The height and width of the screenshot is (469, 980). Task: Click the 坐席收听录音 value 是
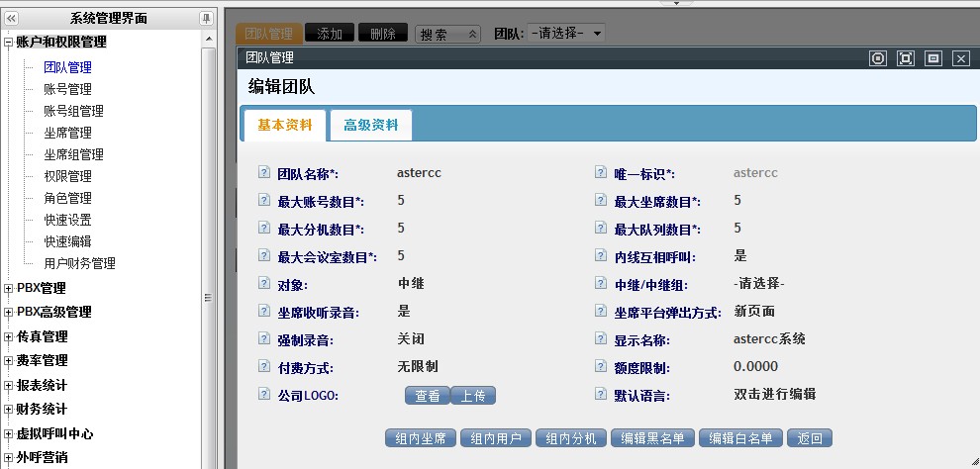pos(404,312)
